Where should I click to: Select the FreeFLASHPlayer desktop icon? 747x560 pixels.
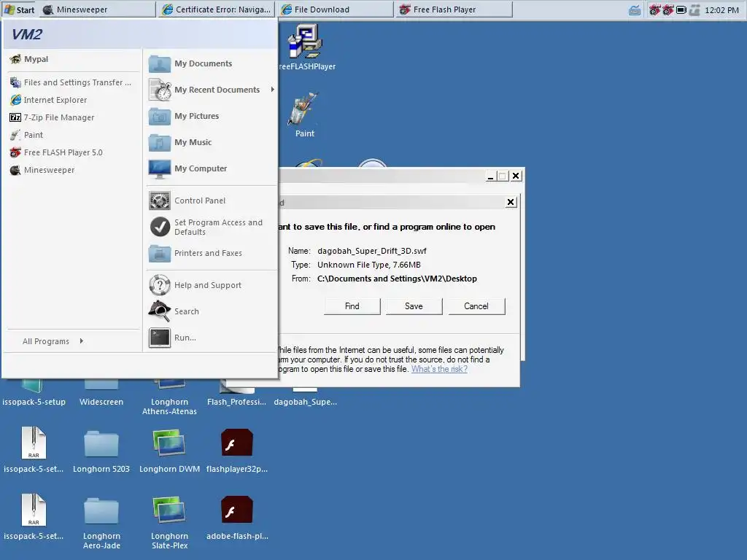click(x=306, y=47)
